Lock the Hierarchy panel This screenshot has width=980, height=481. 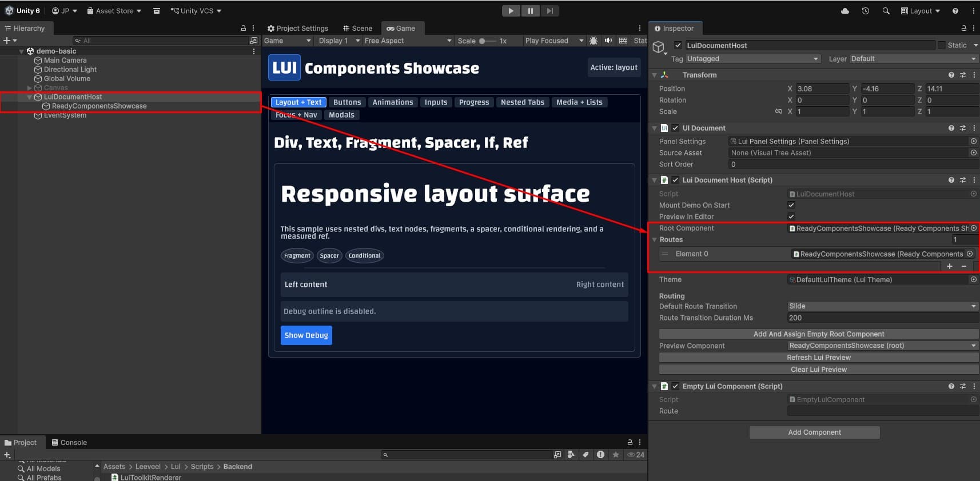click(x=244, y=28)
